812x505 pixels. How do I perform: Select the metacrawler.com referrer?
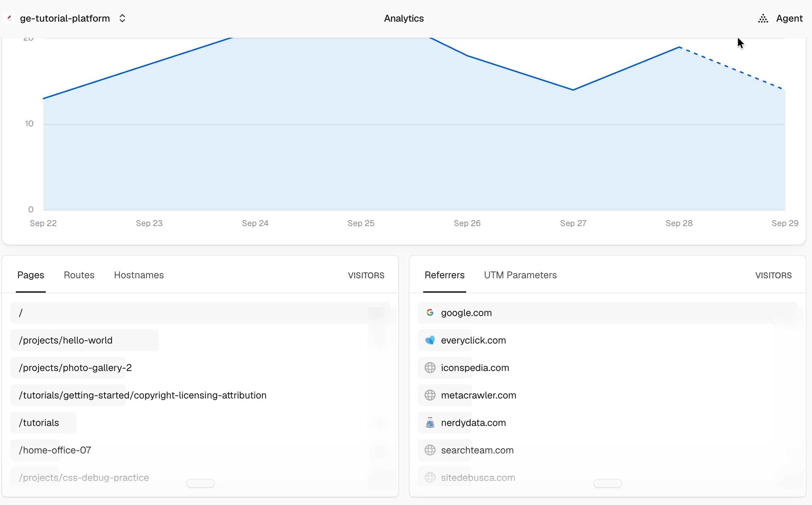pos(607,395)
